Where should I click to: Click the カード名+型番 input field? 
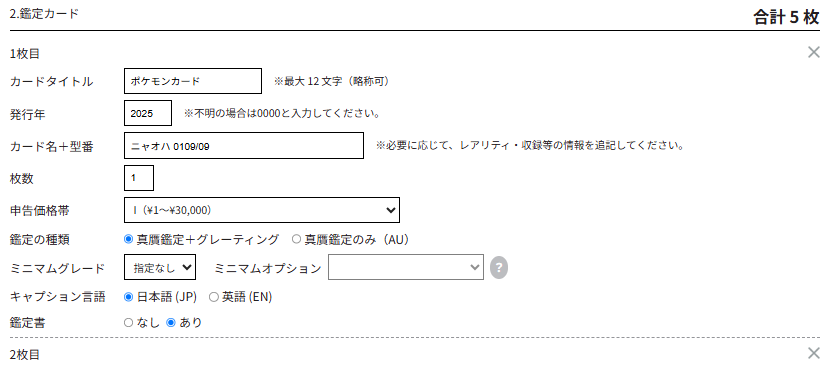[244, 146]
